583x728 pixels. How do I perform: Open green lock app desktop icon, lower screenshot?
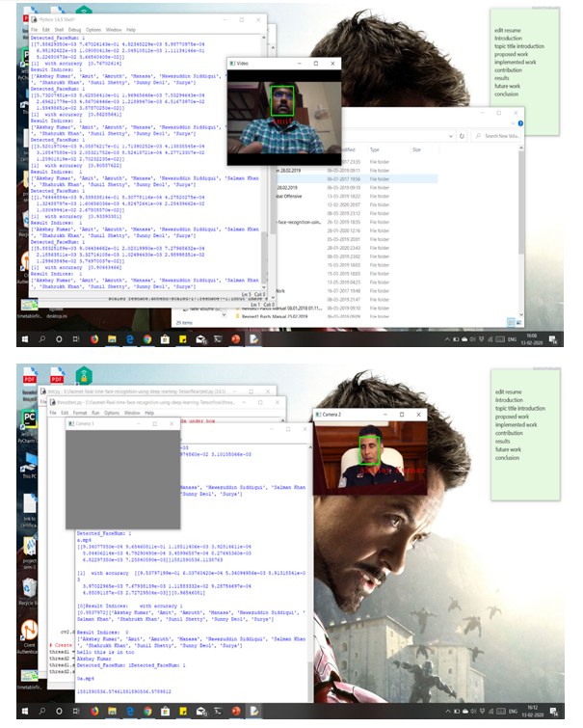(84, 375)
